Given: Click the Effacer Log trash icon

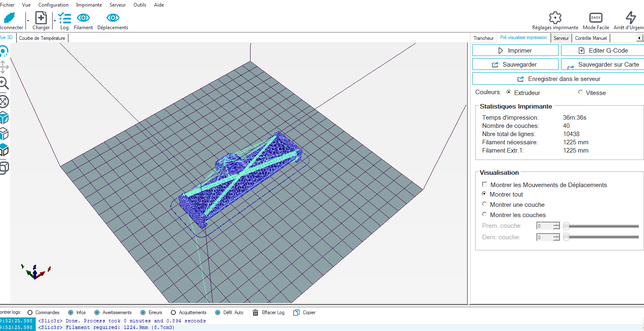Looking at the screenshot, I should pyautogui.click(x=255, y=312).
